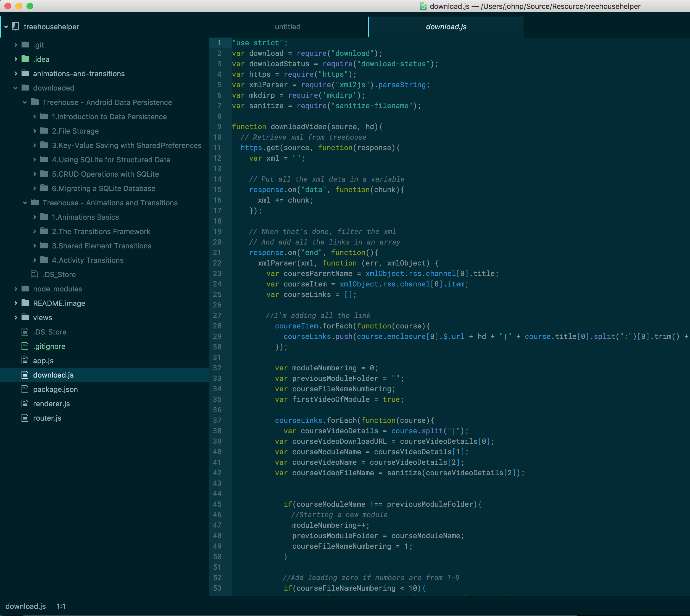Expand 2.File Storage folder
The width and height of the screenshot is (690, 616).
click(x=35, y=131)
